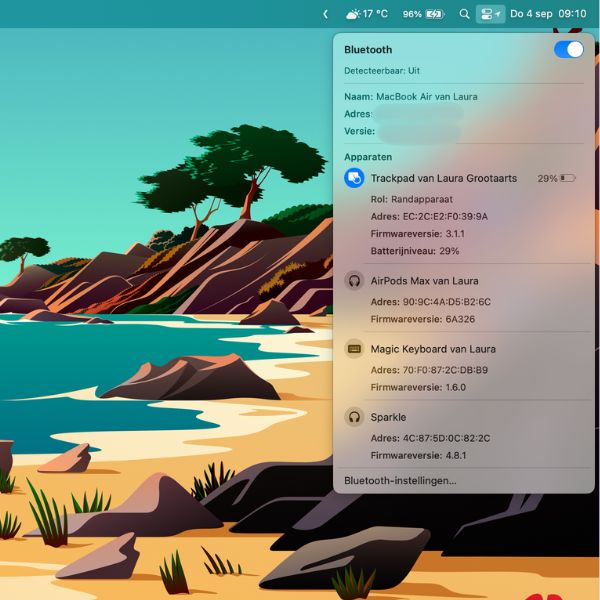
Task: Click trackpad address EC:2C:E2:F0:39:9A
Action: (x=429, y=217)
